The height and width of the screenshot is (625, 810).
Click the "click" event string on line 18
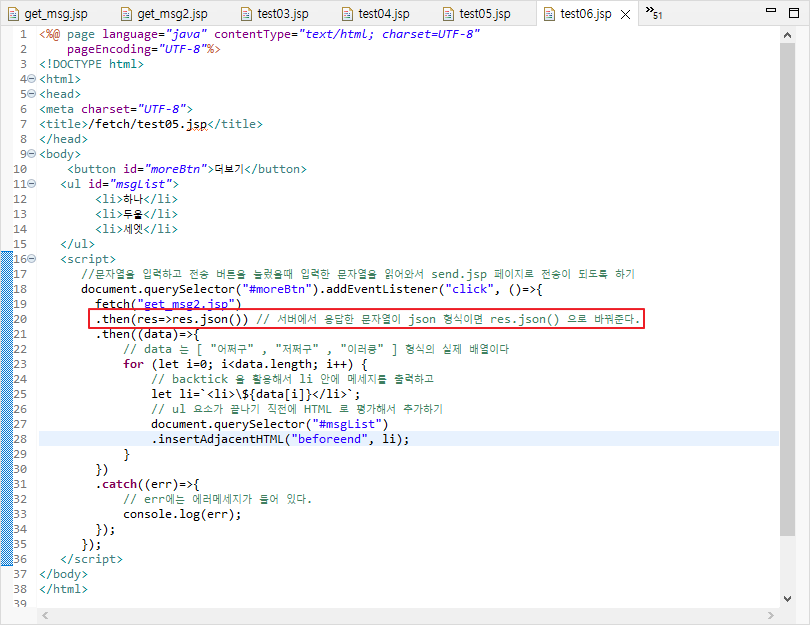click(469, 289)
